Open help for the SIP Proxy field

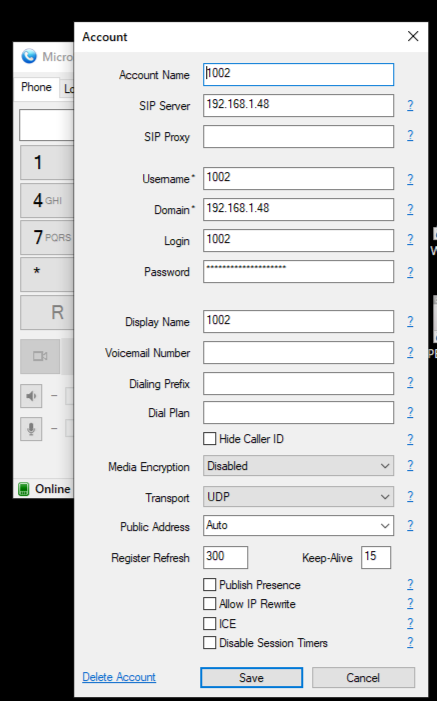tap(410, 135)
